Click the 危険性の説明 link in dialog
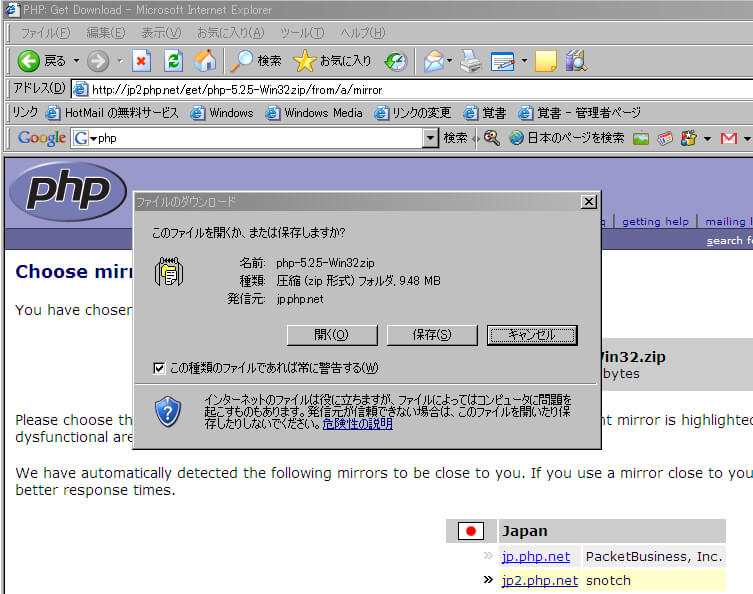 [x=357, y=424]
